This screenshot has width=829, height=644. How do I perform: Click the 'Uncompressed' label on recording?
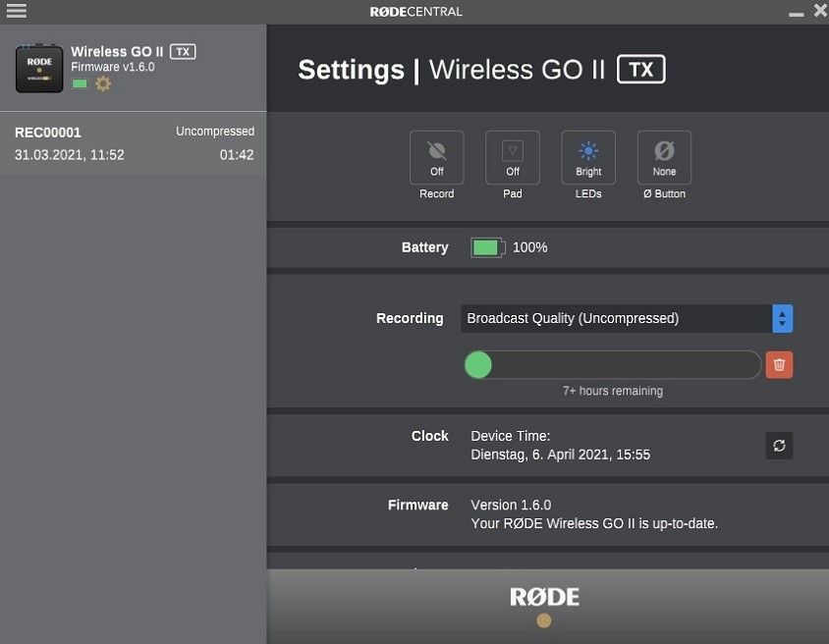(x=215, y=131)
